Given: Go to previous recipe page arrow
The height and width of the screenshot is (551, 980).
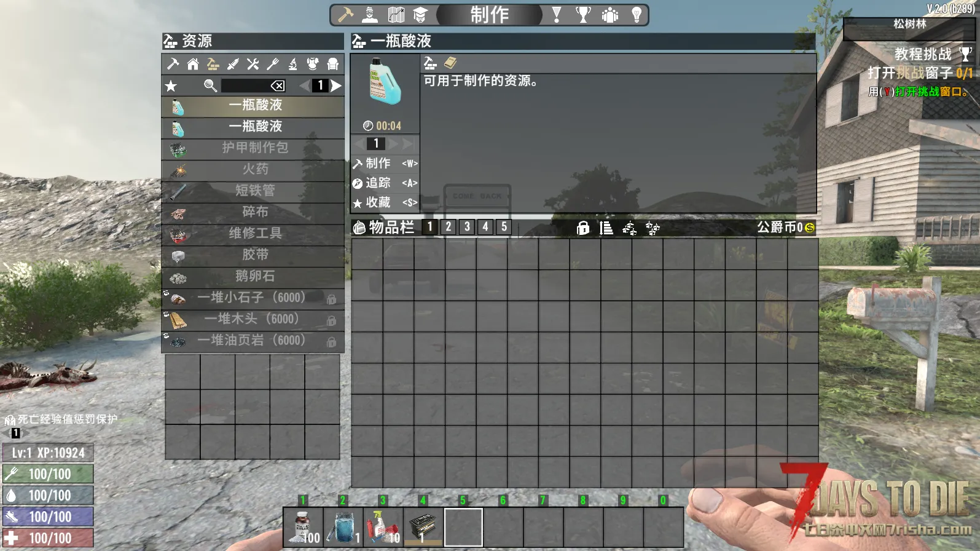Looking at the screenshot, I should click(305, 85).
